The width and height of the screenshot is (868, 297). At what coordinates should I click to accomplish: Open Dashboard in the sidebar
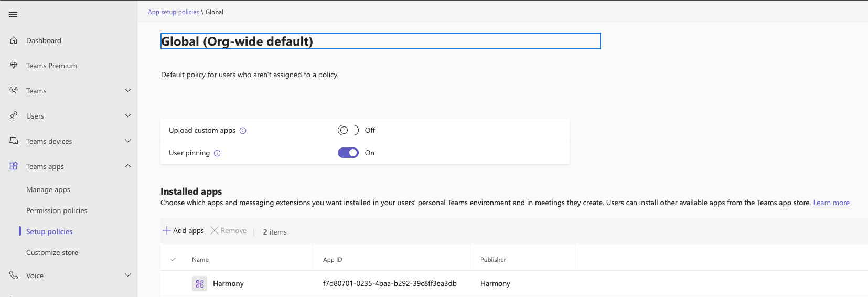click(44, 40)
